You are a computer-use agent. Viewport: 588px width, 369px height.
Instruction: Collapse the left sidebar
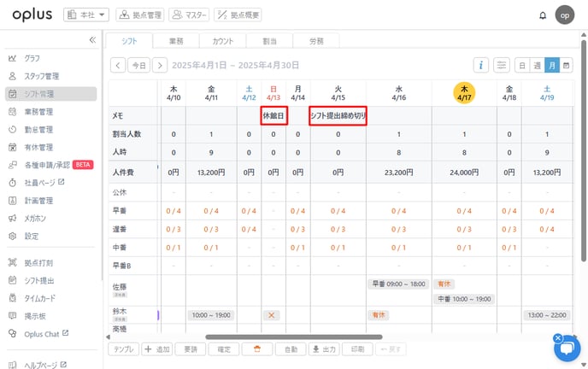[x=92, y=40]
